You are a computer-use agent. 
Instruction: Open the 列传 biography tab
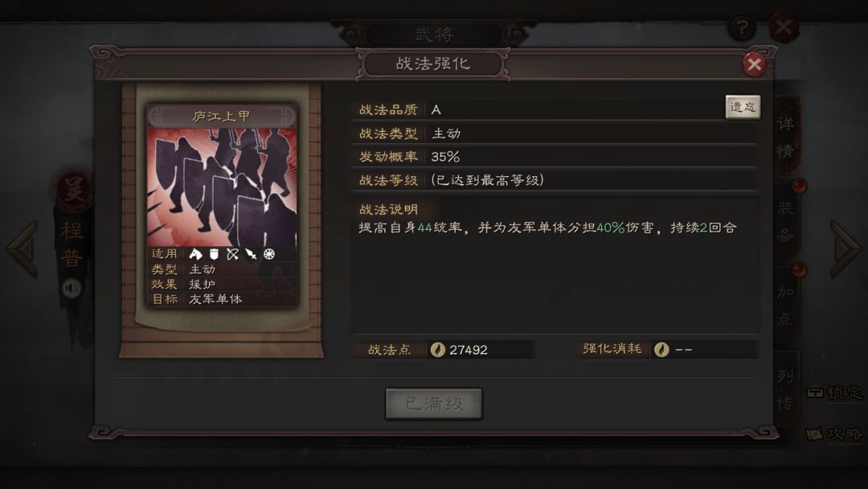[x=786, y=389]
